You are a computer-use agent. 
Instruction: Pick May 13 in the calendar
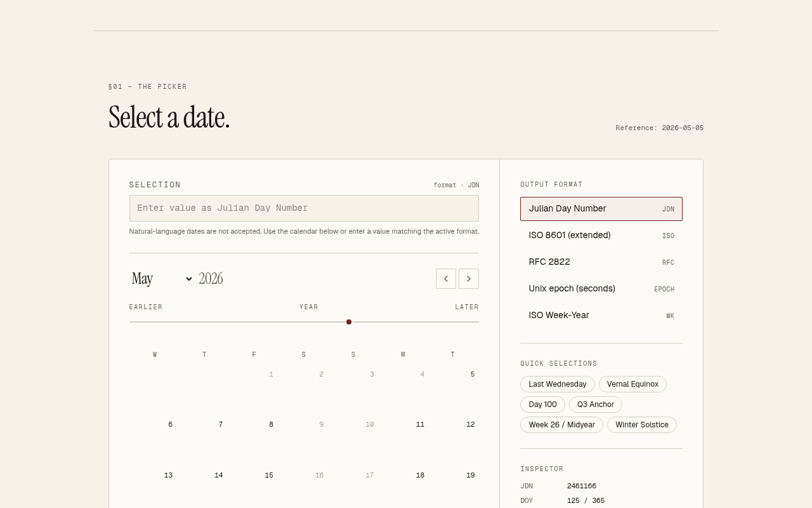point(154,487)
